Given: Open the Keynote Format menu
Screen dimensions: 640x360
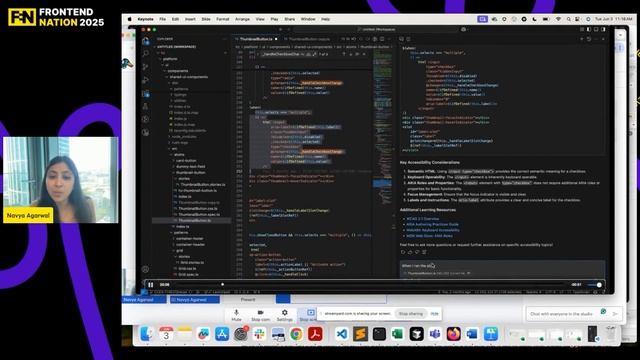Looking at the screenshot, I should point(223,19).
